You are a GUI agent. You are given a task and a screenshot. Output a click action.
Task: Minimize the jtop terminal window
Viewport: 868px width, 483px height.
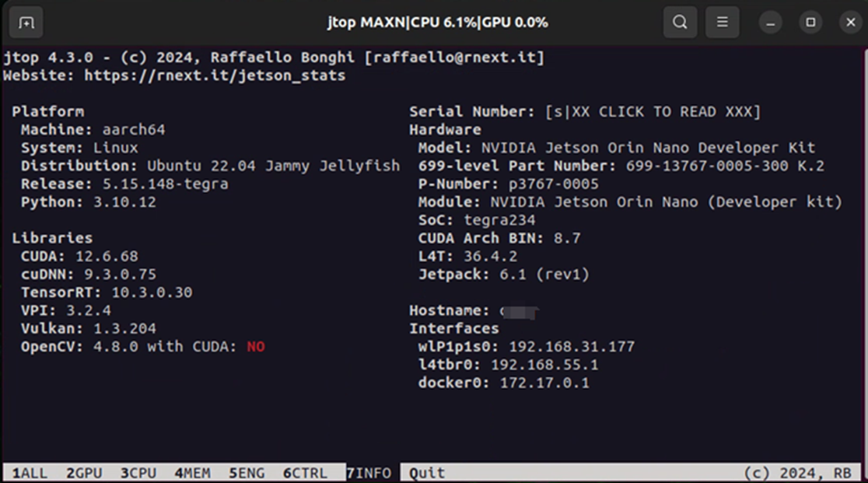pyautogui.click(x=770, y=23)
